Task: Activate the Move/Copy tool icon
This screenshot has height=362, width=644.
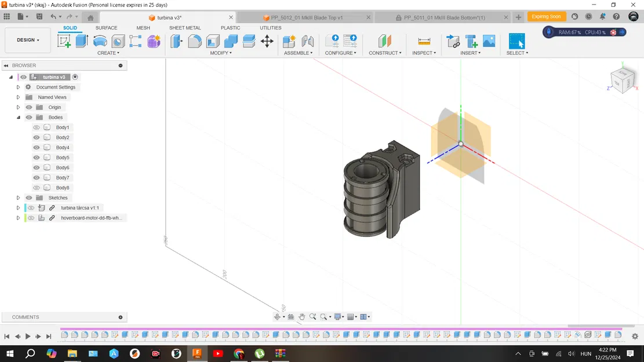Action: pos(267,41)
